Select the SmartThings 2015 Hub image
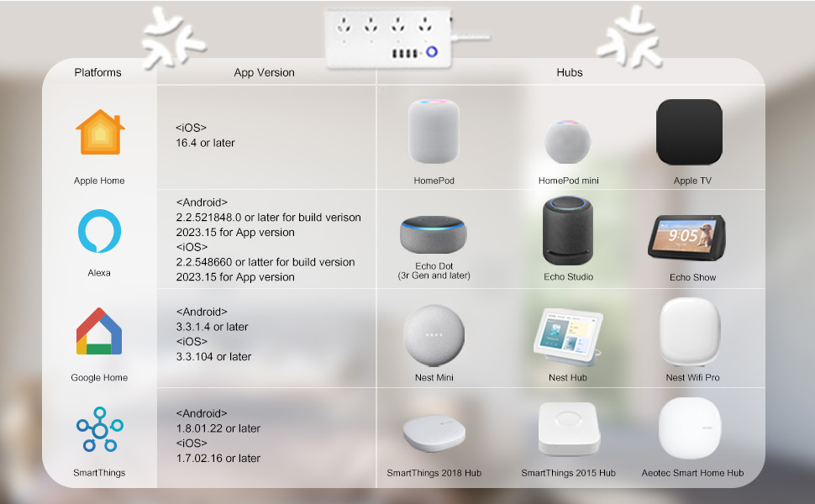This screenshot has height=504, width=815. point(569,429)
